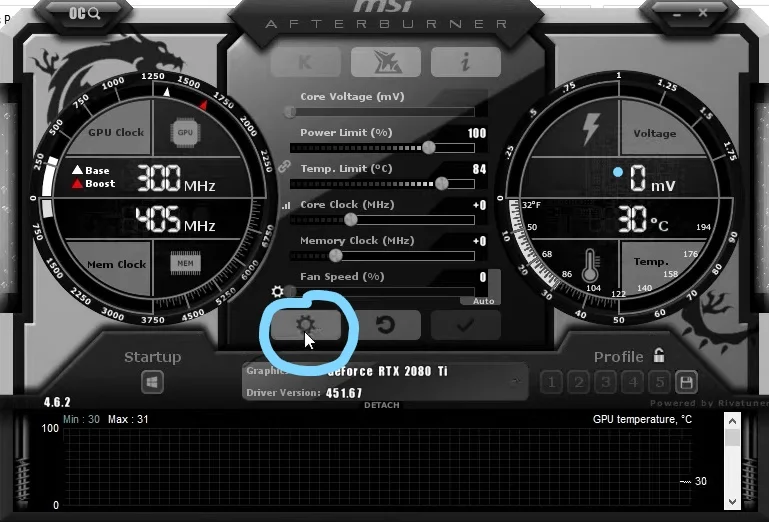Image resolution: width=769 pixels, height=522 pixels.
Task: Click the 30 °C temperature reading
Action: [x=642, y=219]
